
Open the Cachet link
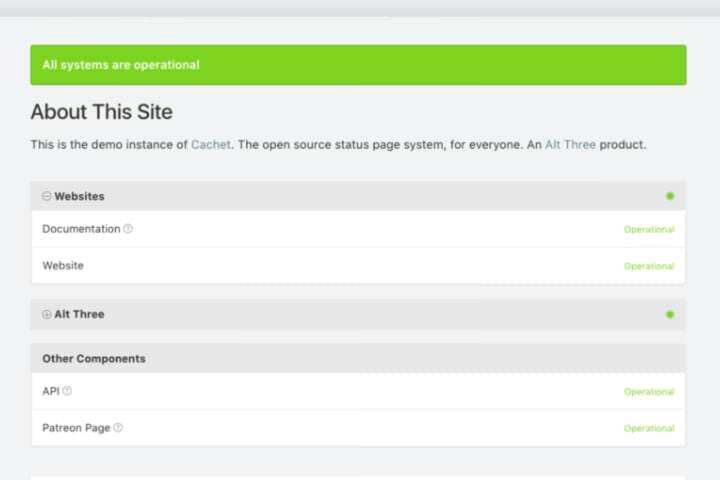coord(211,145)
